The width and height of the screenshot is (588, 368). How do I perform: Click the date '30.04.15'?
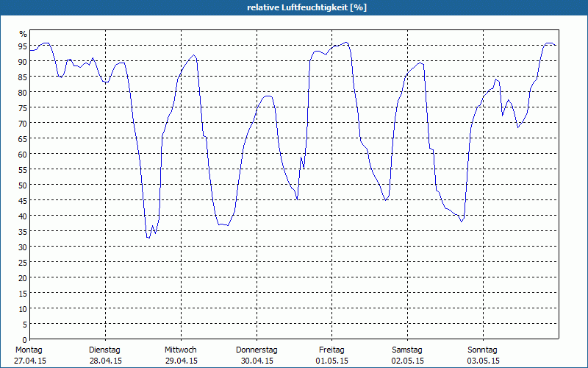pos(257,361)
